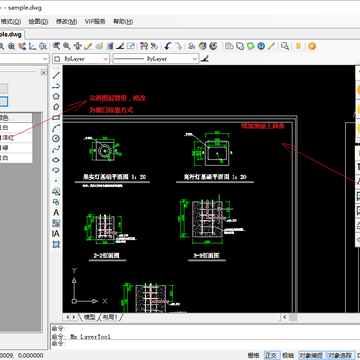Switch to the 模型 model tab
Viewport: 360px width, 360px height.
coord(89,317)
